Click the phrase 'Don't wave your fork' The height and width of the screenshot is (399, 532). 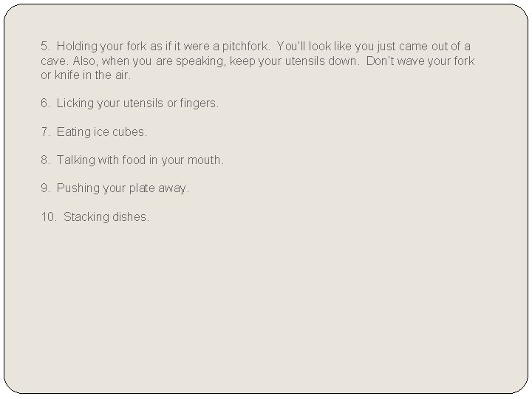420,61
